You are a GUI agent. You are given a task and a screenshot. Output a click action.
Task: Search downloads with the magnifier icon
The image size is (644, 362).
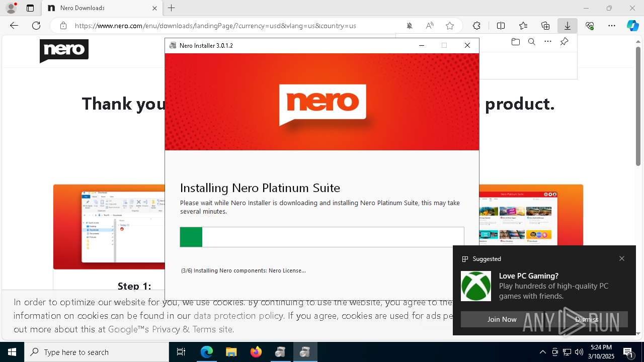[x=531, y=42]
